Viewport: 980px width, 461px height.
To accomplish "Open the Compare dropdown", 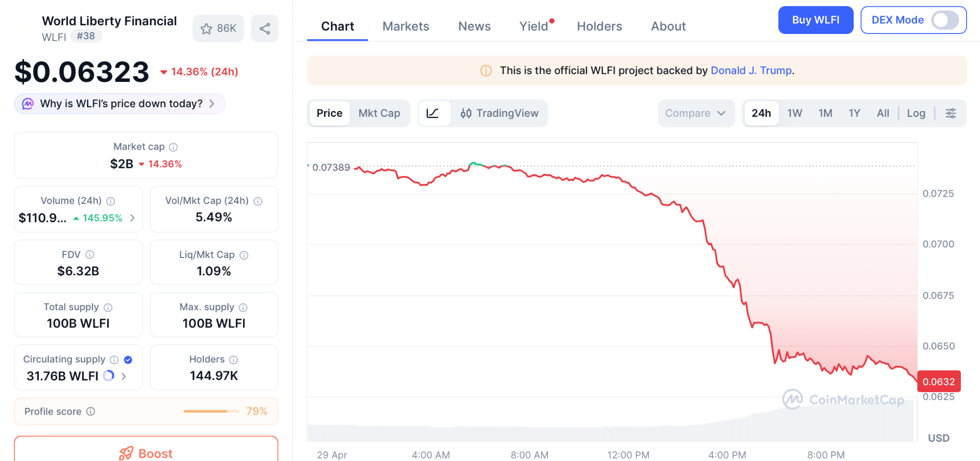I will coord(696,113).
